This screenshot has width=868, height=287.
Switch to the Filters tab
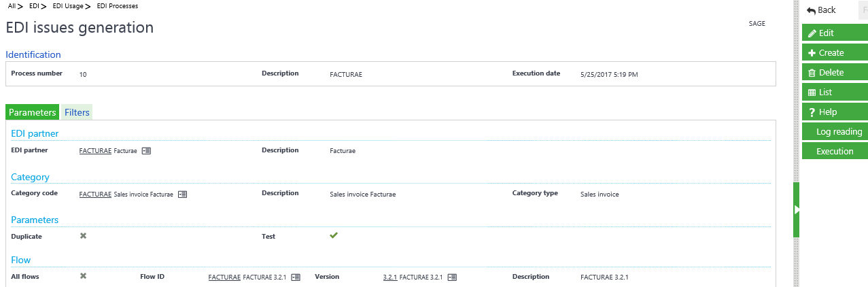pos(77,112)
